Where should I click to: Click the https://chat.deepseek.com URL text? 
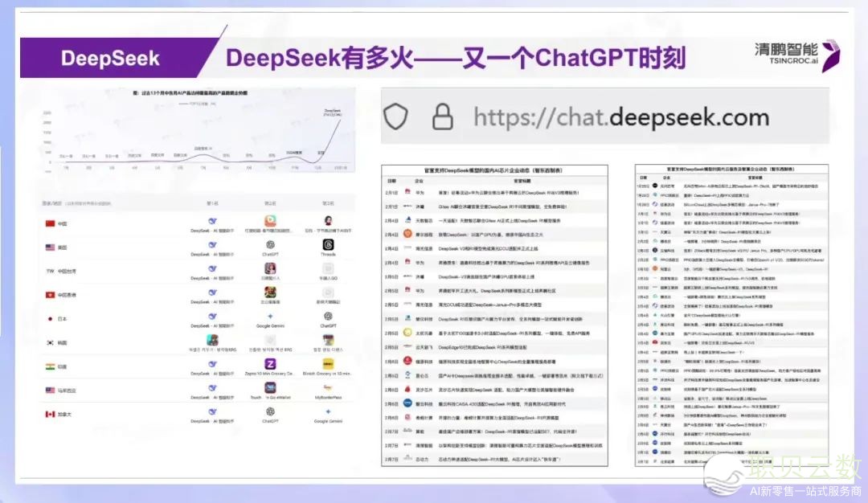coord(621,117)
